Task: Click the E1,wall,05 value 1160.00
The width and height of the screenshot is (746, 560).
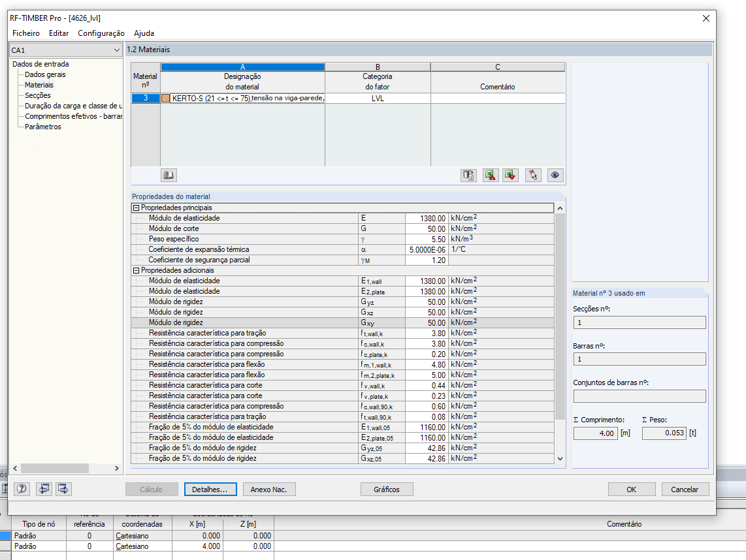Action: tap(427, 428)
